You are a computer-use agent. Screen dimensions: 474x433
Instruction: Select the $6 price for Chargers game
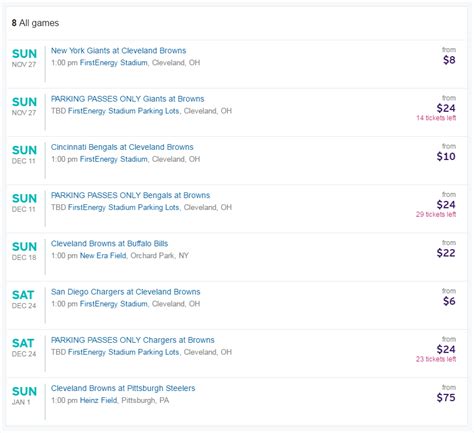click(x=449, y=301)
